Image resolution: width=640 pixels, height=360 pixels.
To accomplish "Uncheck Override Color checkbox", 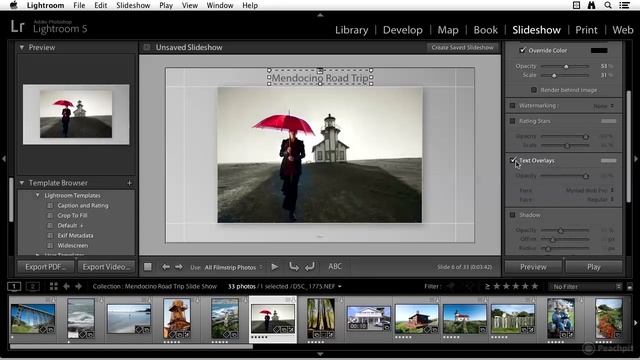I will point(522,50).
